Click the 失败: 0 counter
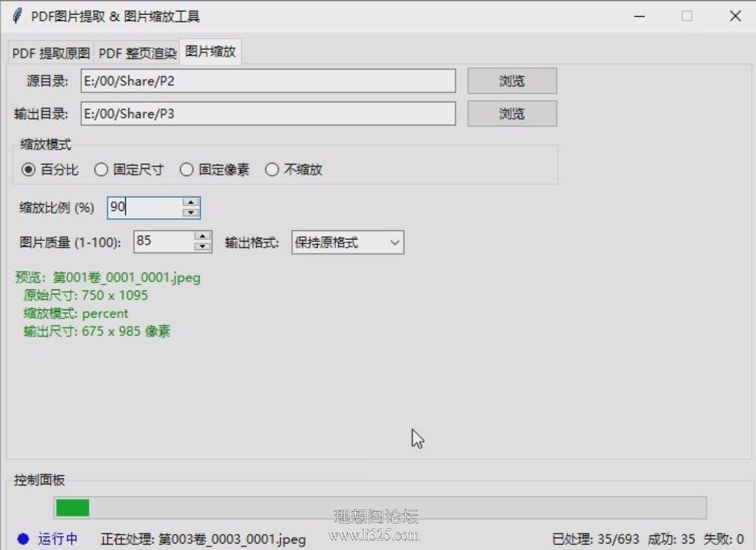Screen dimensions: 756x550 724,539
